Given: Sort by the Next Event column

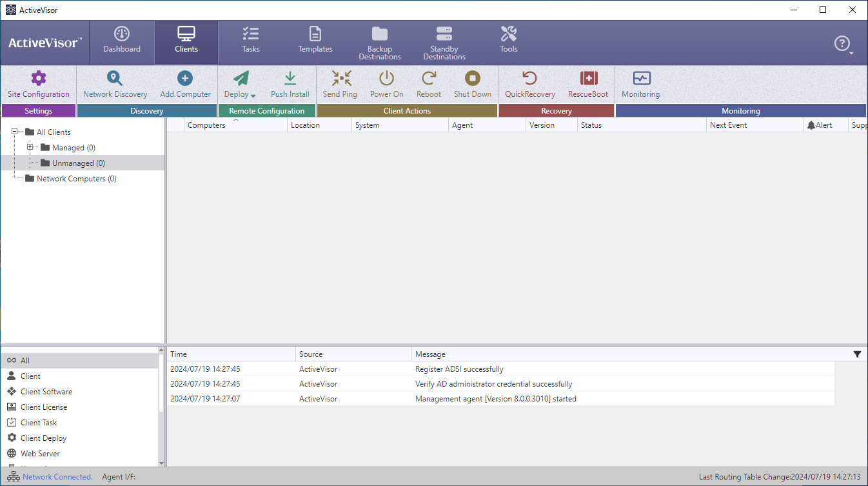Looking at the screenshot, I should pos(755,125).
